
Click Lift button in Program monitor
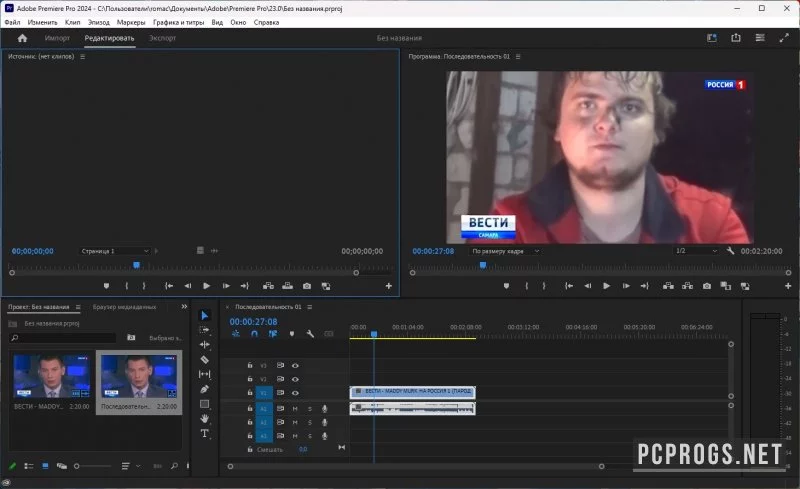pos(668,286)
